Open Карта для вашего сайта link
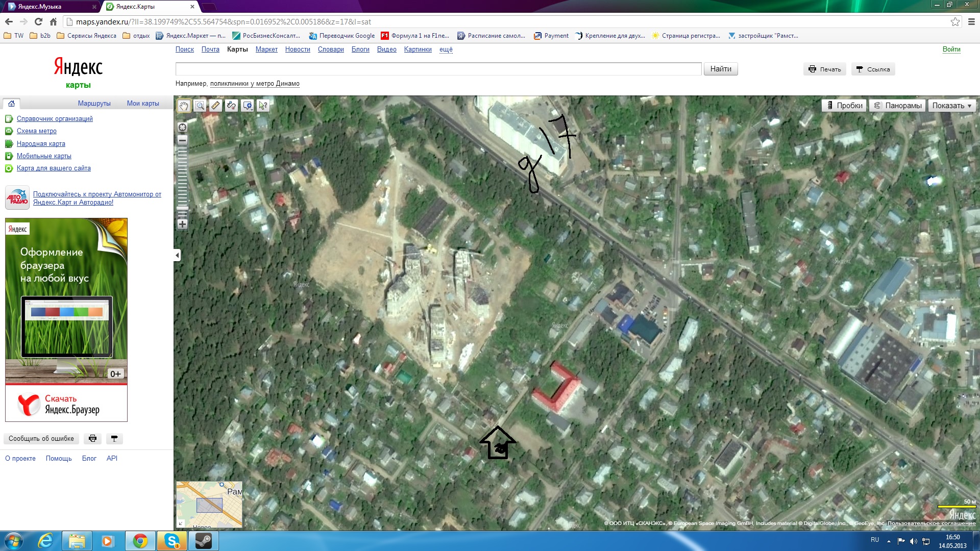This screenshot has height=551, width=980. point(54,168)
